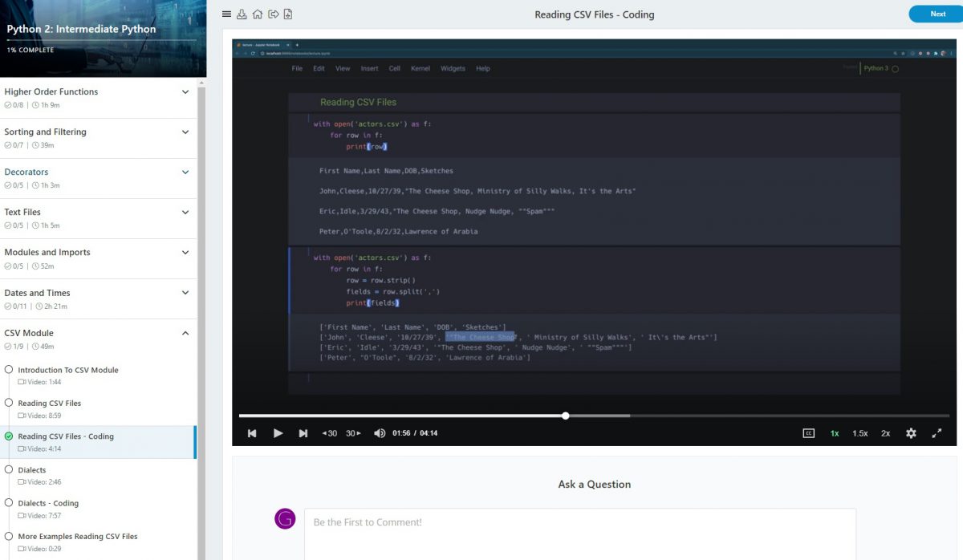Screen dimensions: 963x560
Task: Open the course menu with the hamburger icon
Action: [x=226, y=14]
